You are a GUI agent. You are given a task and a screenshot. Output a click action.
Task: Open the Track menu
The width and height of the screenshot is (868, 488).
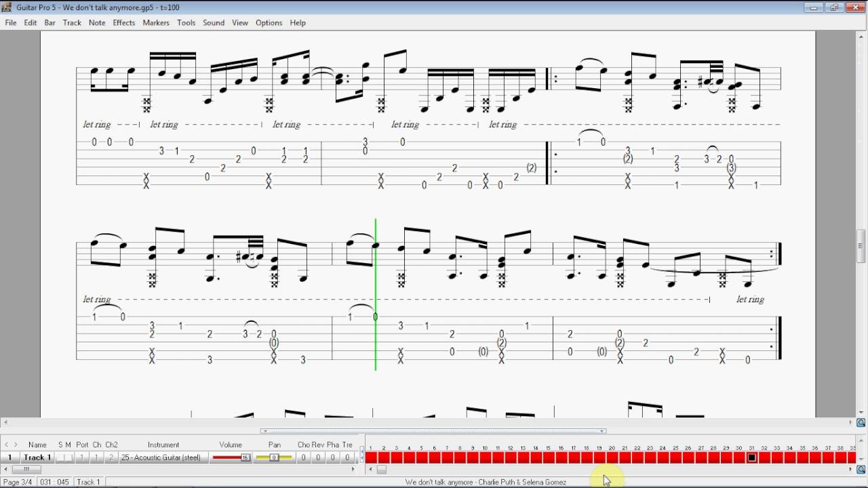pyautogui.click(x=72, y=22)
